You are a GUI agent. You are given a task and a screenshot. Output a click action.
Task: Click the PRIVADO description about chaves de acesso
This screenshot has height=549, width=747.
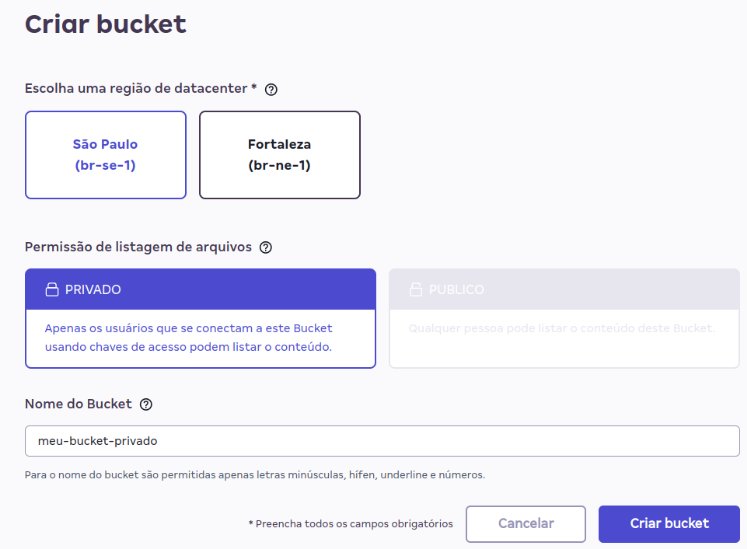tap(188, 338)
